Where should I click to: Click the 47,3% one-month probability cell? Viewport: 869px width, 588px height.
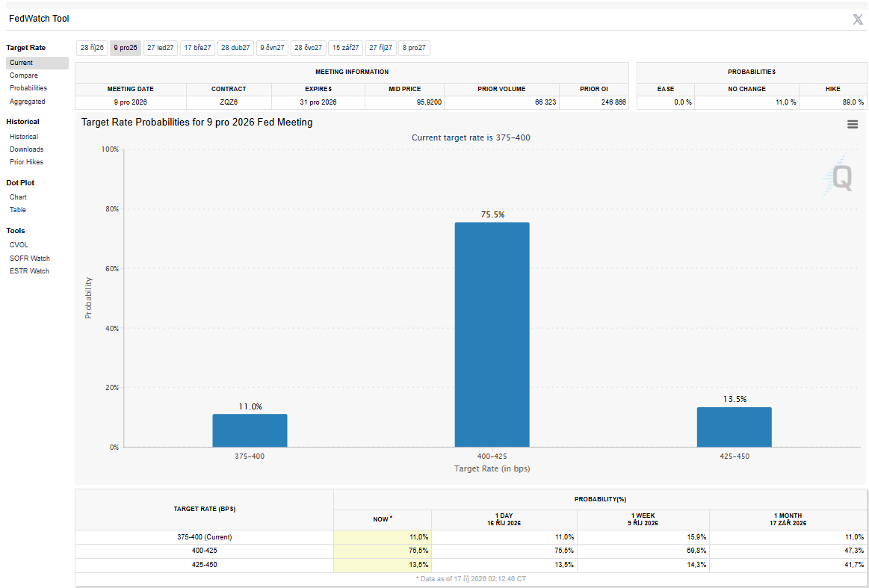point(788,551)
